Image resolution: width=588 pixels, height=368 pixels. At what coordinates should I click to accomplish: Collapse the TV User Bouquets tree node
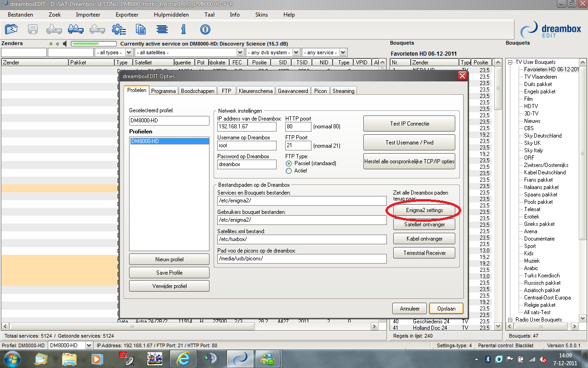pyautogui.click(x=511, y=62)
